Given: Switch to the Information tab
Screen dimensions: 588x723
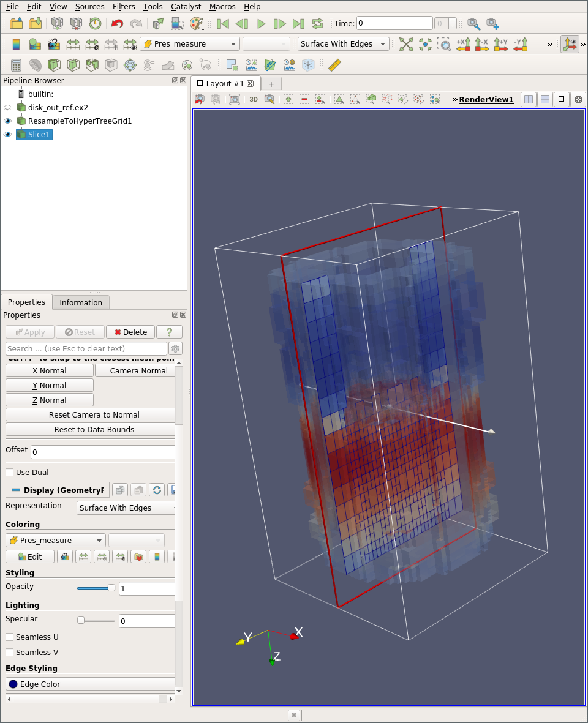Looking at the screenshot, I should [81, 302].
